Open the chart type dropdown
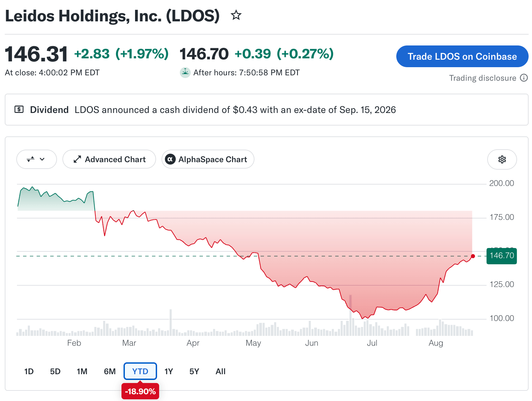Screen dimensions: 532x401 (37, 159)
